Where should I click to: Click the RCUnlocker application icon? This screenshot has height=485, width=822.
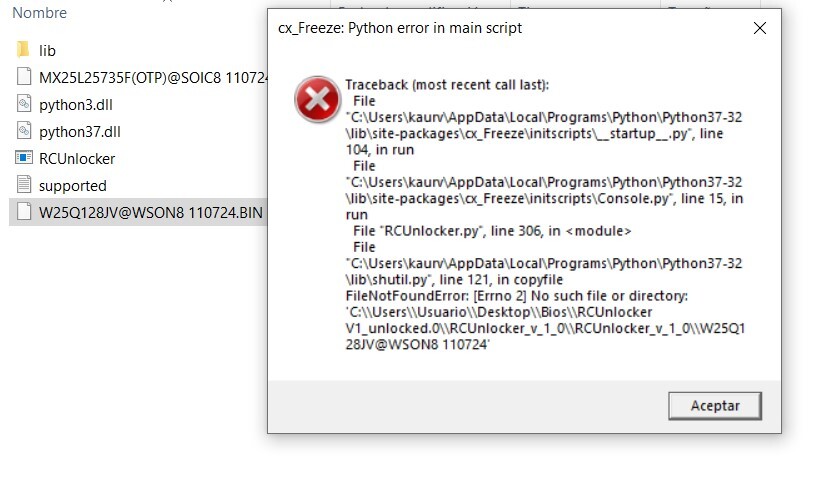[x=24, y=158]
